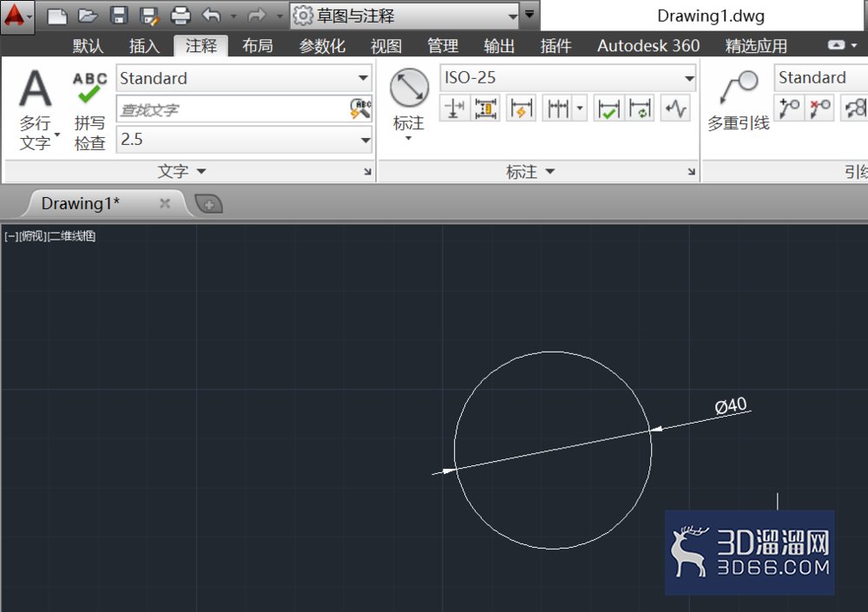
Task: Undo the last action with the arrow icon
Action: [212, 16]
